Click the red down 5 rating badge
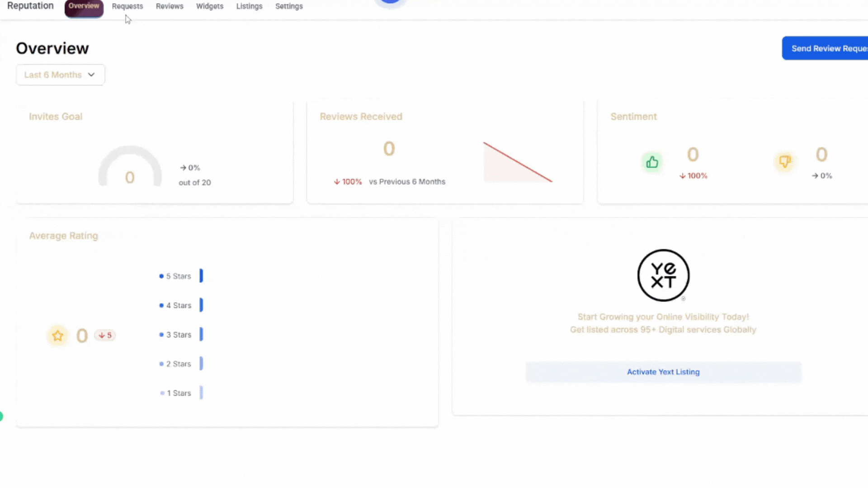 pos(105,335)
